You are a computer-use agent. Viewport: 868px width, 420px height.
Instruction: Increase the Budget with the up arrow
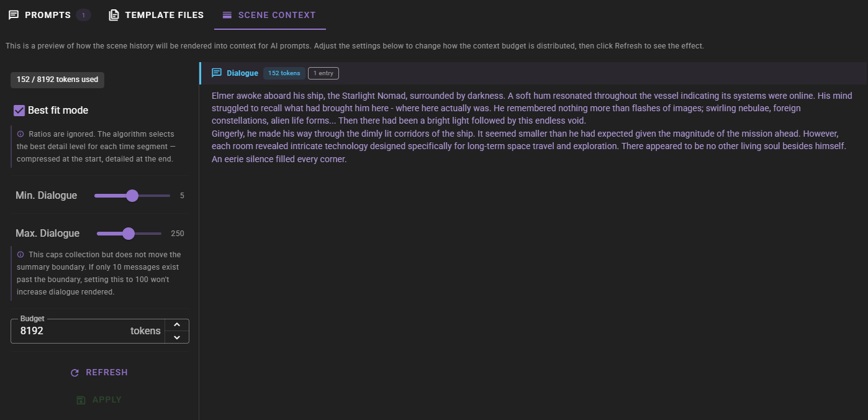[177, 325]
